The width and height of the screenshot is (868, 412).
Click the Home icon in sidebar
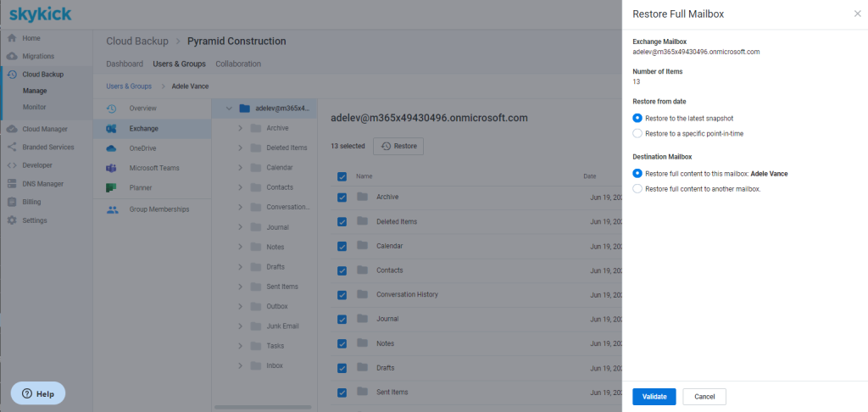click(x=12, y=38)
